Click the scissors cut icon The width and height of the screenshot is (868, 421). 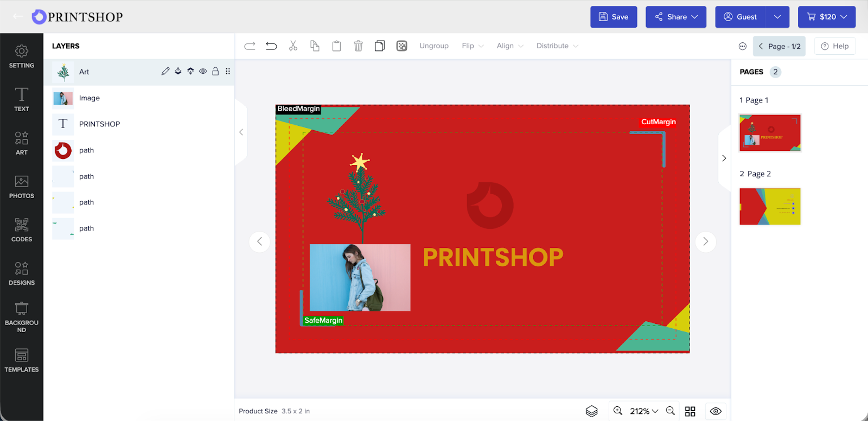point(293,46)
